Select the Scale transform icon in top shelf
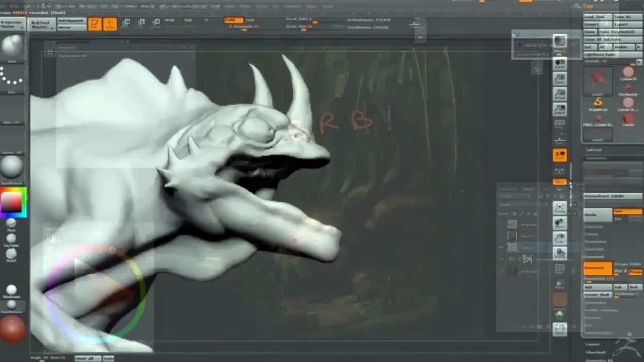644x362 pixels. pyautogui.click(x=141, y=23)
